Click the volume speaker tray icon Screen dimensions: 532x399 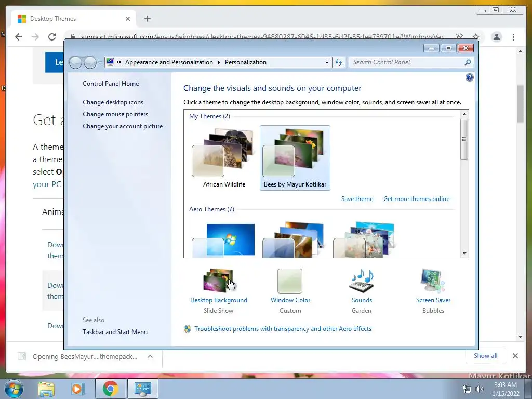(x=480, y=389)
